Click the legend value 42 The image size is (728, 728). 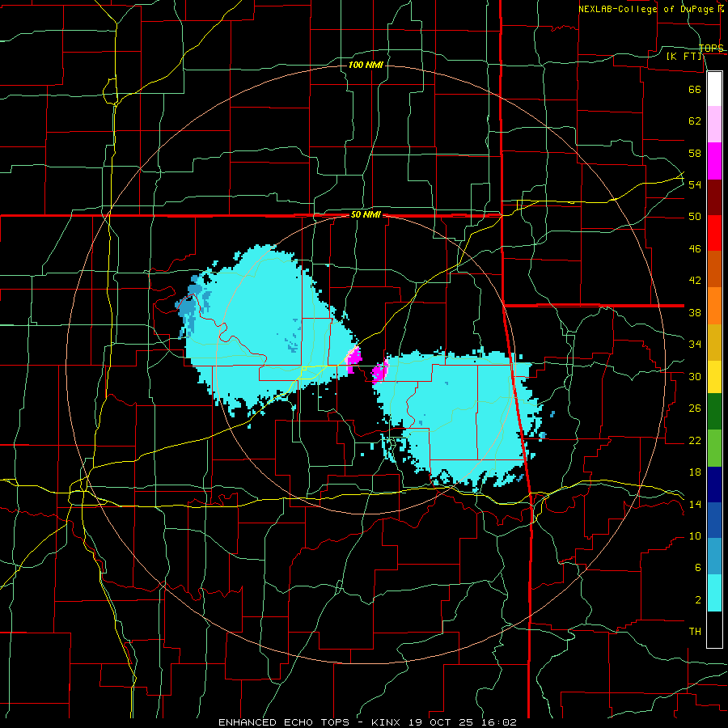click(695, 281)
